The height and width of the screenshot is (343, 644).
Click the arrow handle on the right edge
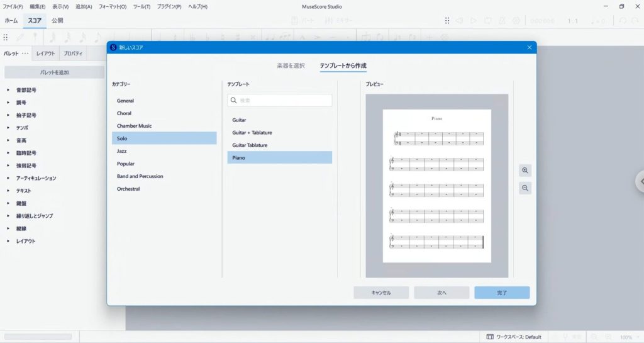640,181
